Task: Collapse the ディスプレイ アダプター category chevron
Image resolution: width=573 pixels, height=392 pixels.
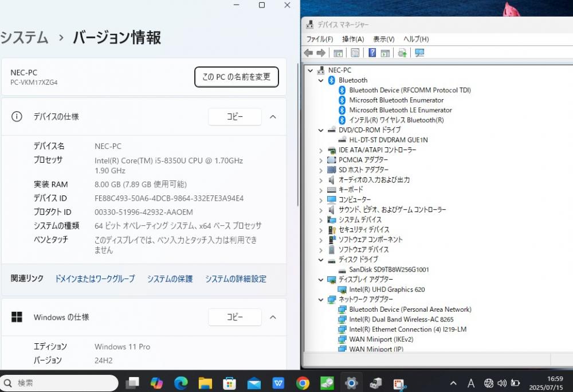Action: pos(321,280)
